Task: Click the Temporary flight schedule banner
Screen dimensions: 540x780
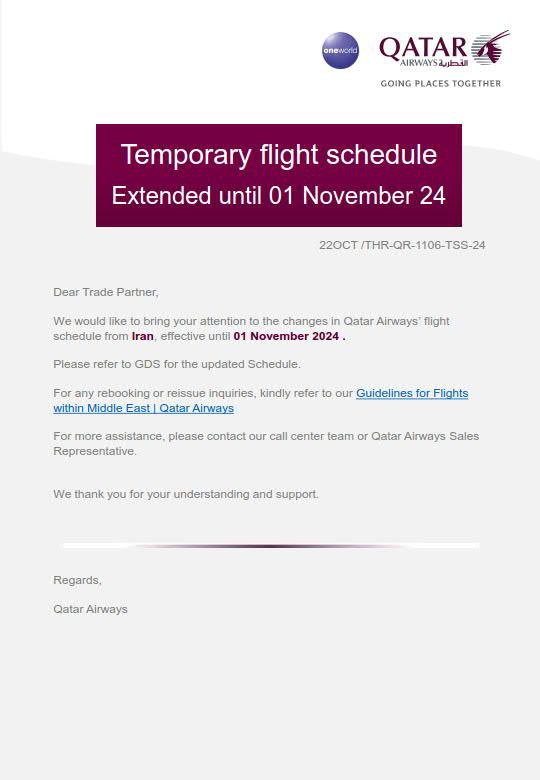Action: click(x=278, y=175)
